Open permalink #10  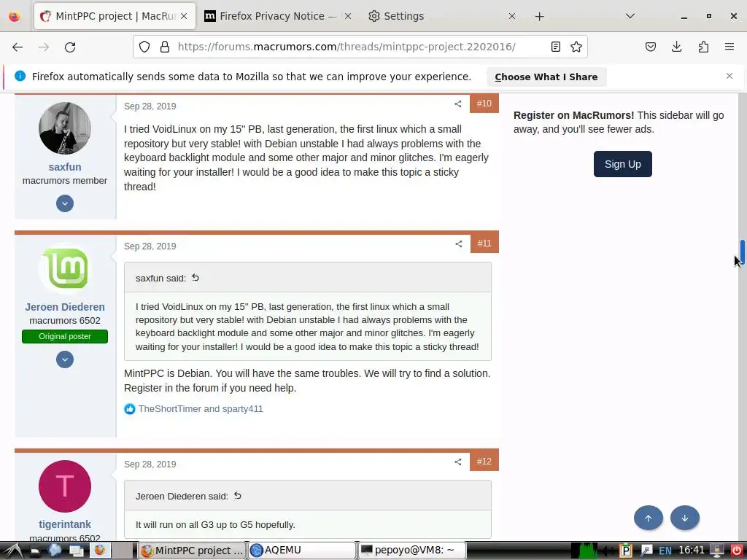click(x=484, y=104)
